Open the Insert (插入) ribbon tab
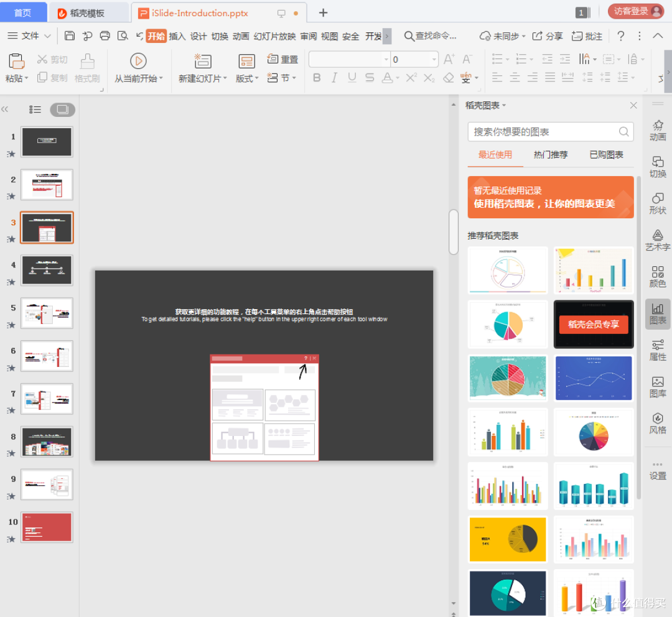The image size is (672, 617). tap(177, 36)
